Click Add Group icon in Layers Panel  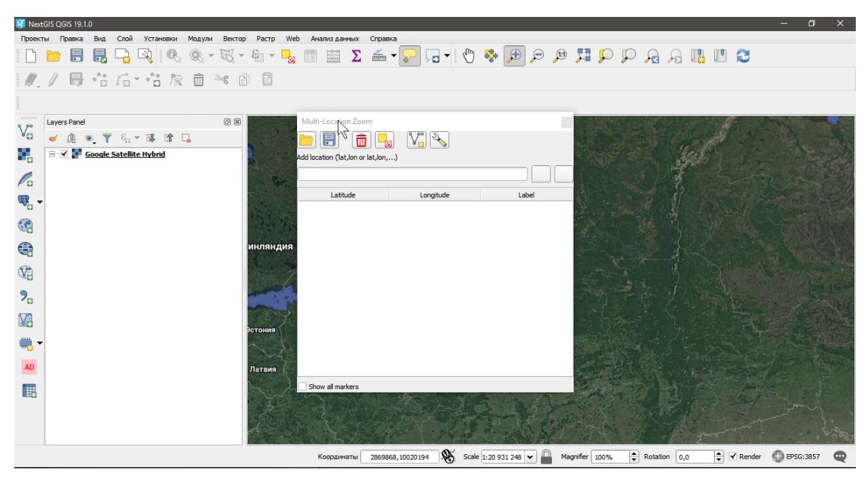71,139
